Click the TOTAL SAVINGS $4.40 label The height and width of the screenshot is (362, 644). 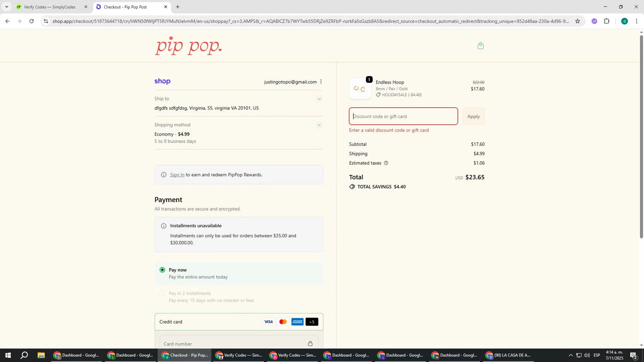(378, 187)
